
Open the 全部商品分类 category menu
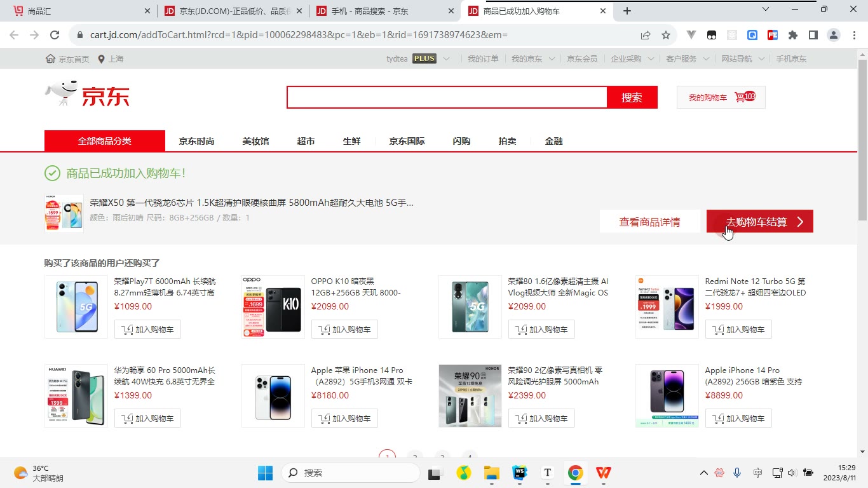coord(105,141)
